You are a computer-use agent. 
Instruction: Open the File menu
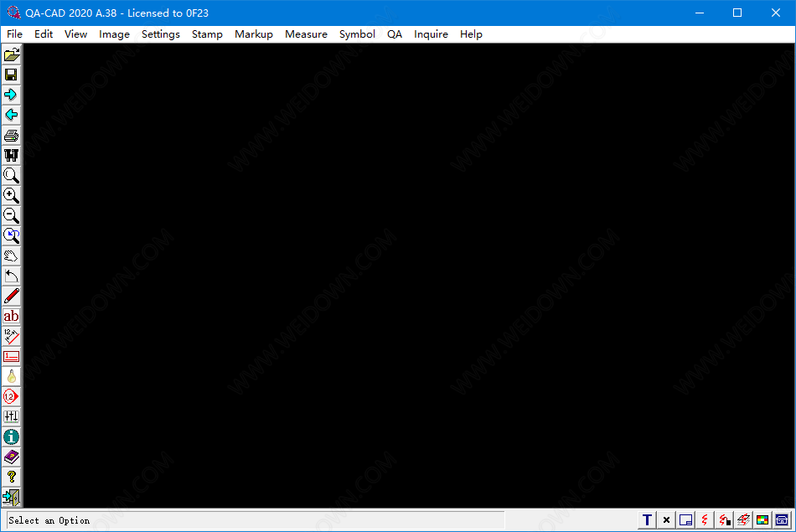(x=15, y=34)
